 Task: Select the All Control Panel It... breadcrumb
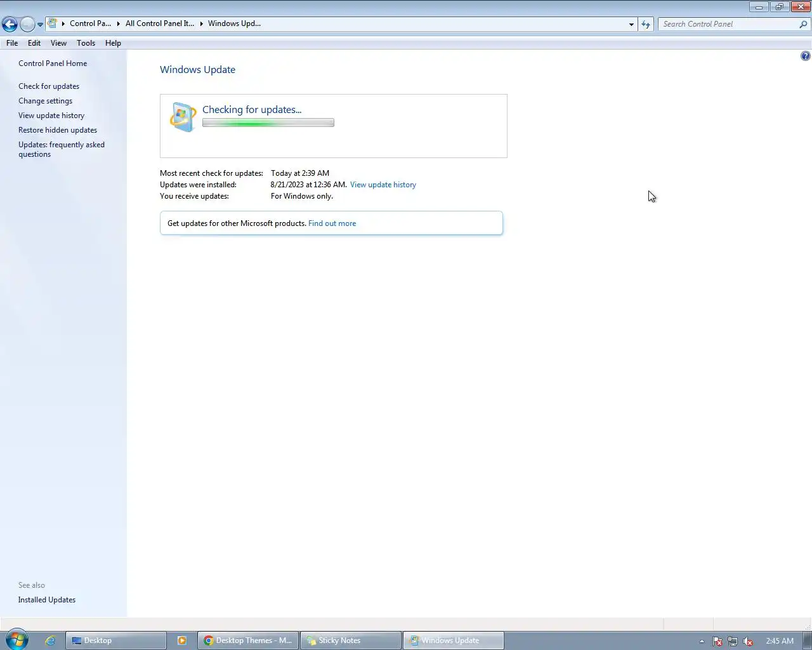[160, 23]
